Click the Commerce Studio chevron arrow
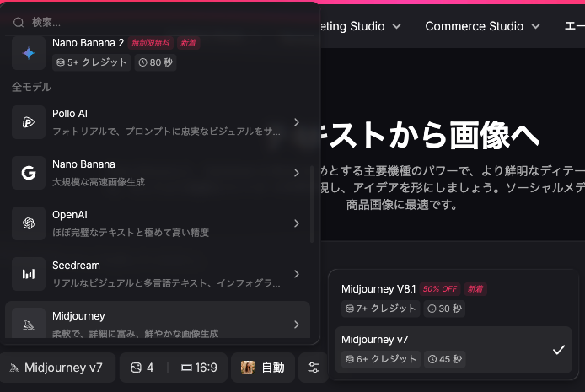The image size is (585, 392). tap(536, 26)
